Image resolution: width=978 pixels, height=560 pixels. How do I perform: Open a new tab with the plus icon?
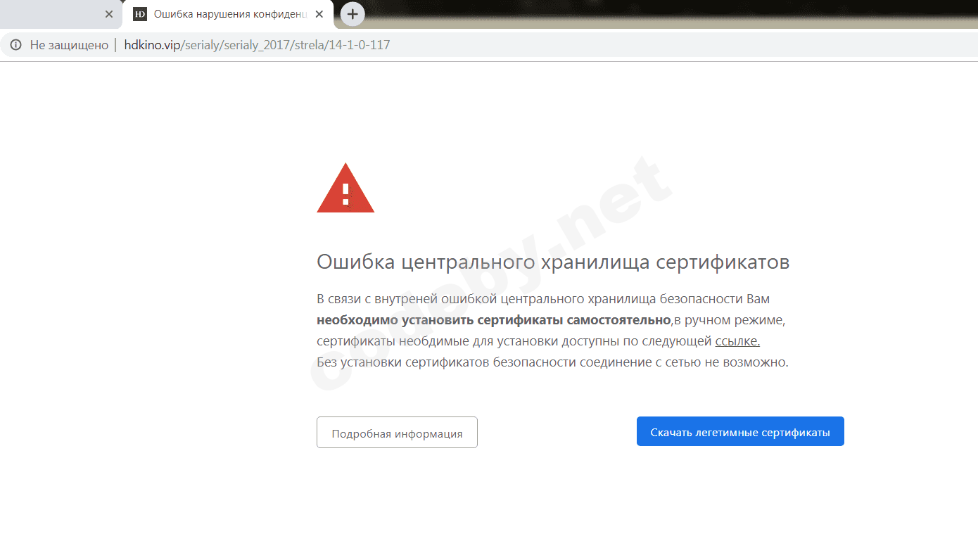pos(352,13)
